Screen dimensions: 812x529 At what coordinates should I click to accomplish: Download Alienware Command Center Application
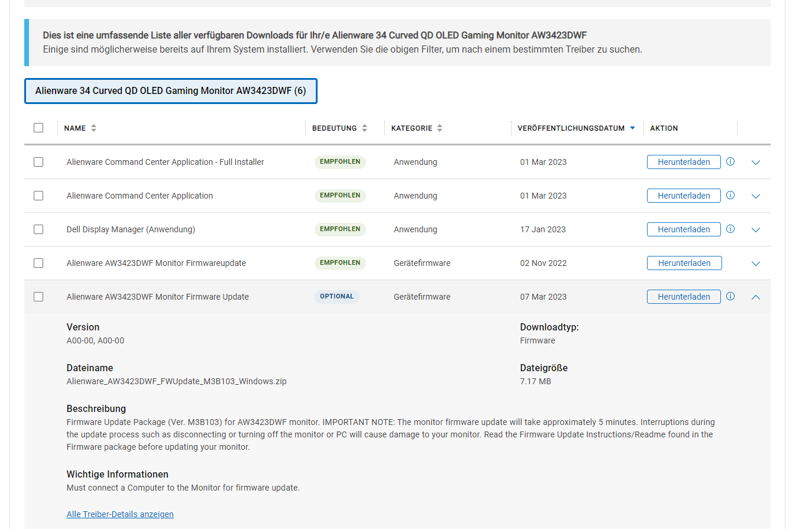coord(684,196)
